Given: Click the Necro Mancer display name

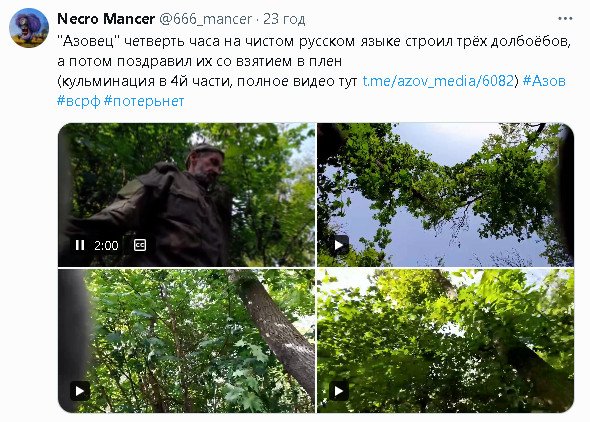Looking at the screenshot, I should (x=106, y=19).
